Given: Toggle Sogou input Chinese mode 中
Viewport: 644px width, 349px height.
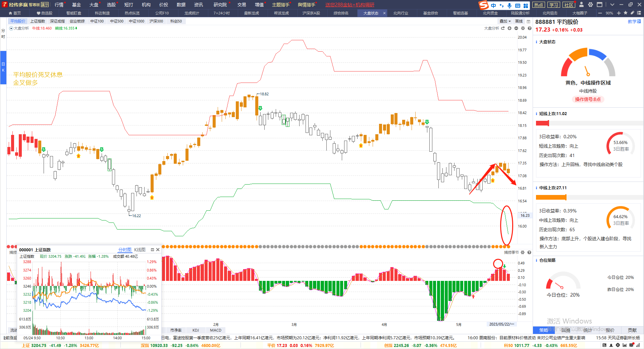Looking at the screenshot, I should [493, 5].
